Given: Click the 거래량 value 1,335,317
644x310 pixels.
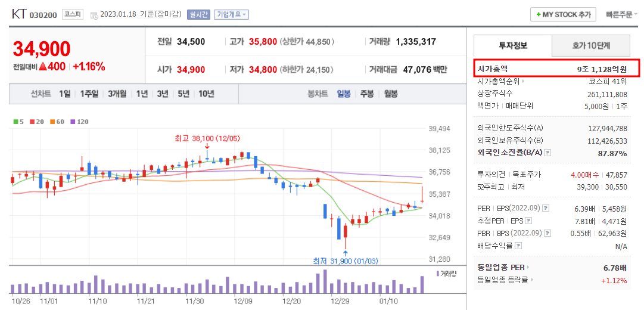Looking at the screenshot, I should [416, 42].
